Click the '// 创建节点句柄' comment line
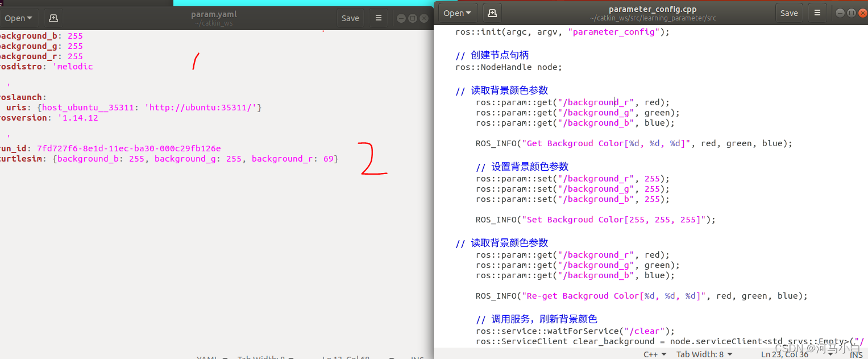This screenshot has width=868, height=359. point(492,55)
